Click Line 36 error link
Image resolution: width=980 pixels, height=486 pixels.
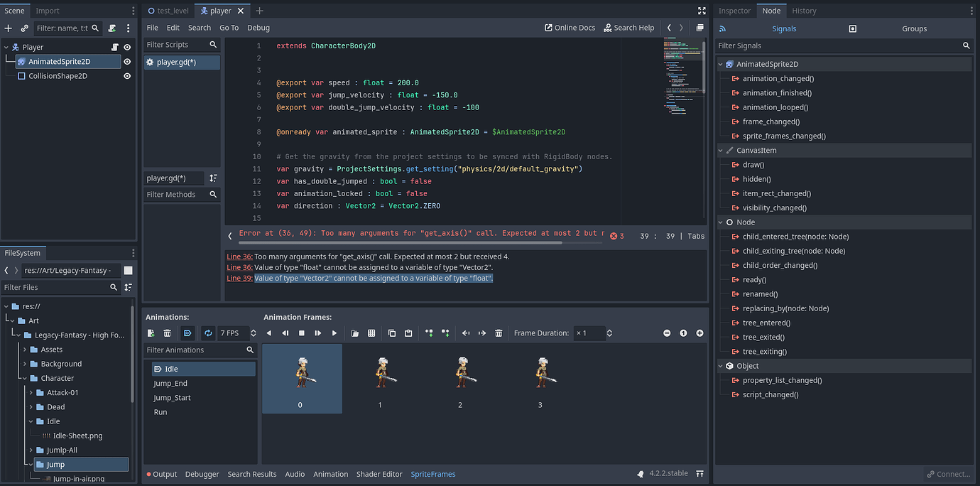[239, 256]
